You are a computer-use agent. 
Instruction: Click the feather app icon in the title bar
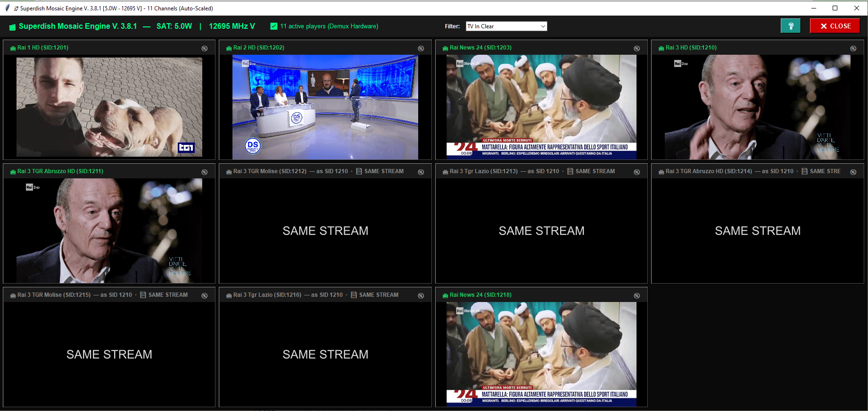[x=7, y=8]
